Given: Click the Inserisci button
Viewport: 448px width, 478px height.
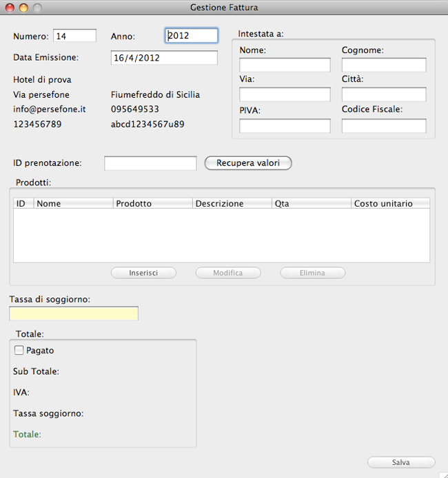Looking at the screenshot, I should point(143,273).
